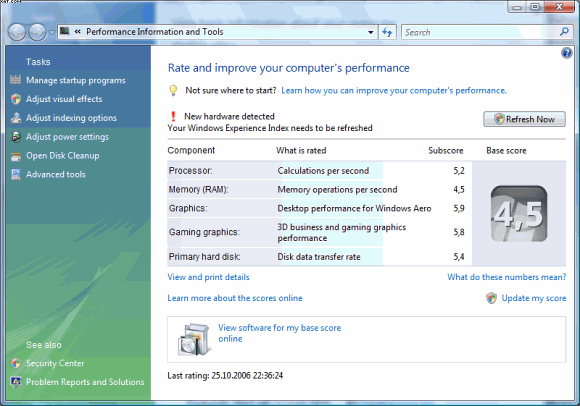Open Manage startup programs task

pos(76,80)
